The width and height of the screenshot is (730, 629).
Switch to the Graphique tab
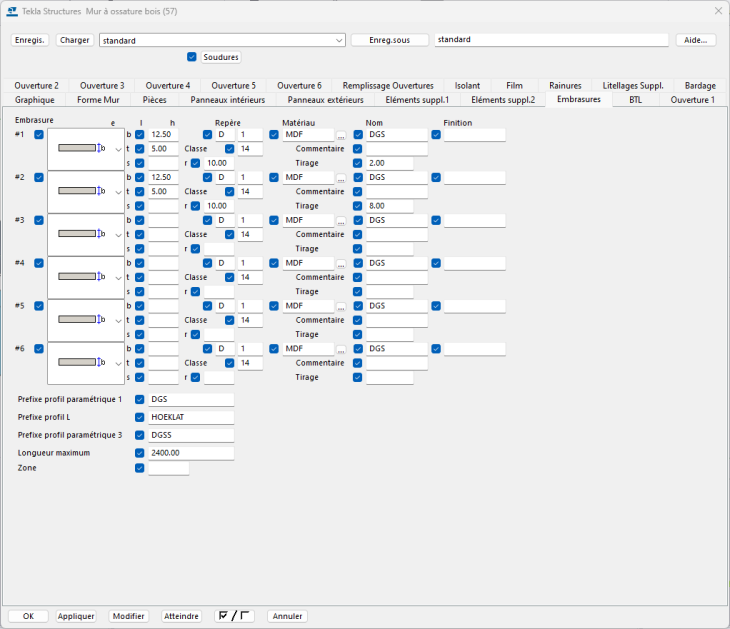(x=34, y=100)
